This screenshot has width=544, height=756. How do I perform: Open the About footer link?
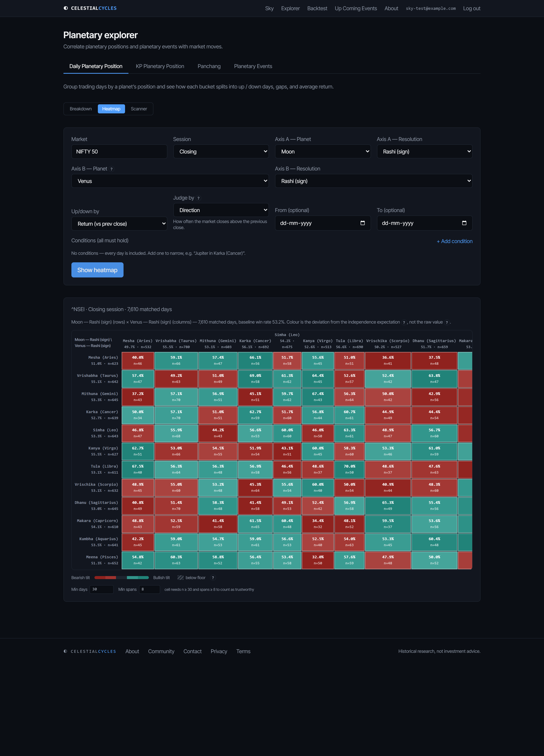(132, 651)
